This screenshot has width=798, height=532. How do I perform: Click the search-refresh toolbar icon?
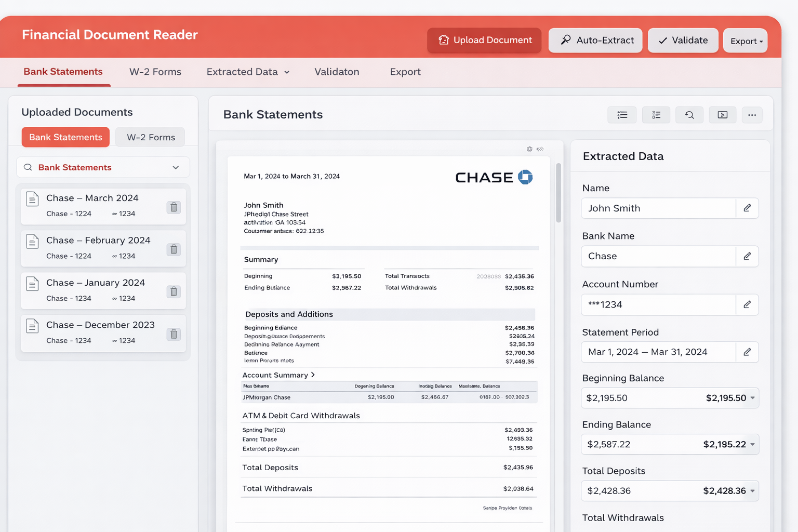(689, 115)
